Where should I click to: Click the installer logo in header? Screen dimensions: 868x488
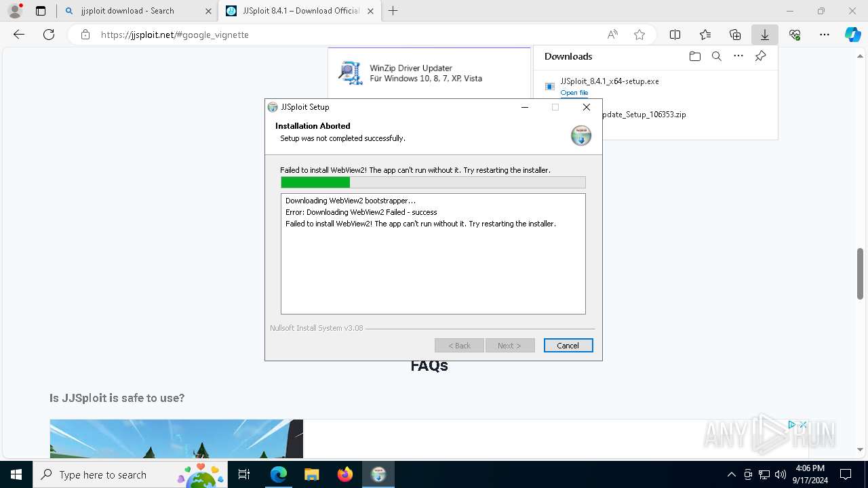tap(581, 136)
